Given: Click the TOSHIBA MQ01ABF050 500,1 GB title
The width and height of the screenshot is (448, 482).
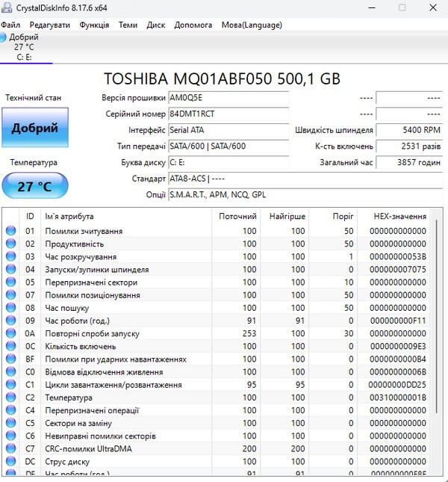Looking at the screenshot, I should tap(222, 79).
